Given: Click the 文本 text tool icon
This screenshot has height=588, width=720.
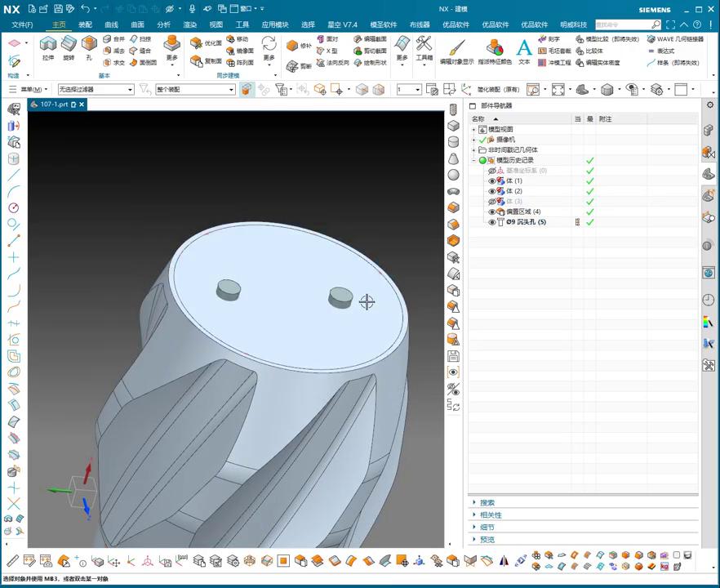Looking at the screenshot, I should click(524, 46).
